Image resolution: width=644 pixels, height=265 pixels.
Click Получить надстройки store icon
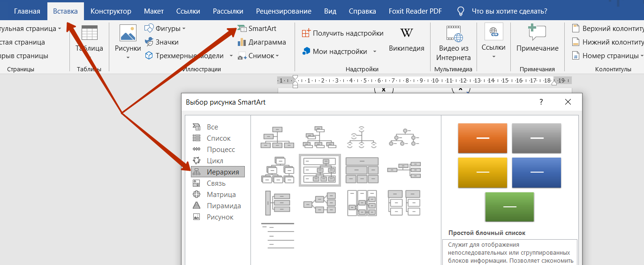[x=306, y=33]
